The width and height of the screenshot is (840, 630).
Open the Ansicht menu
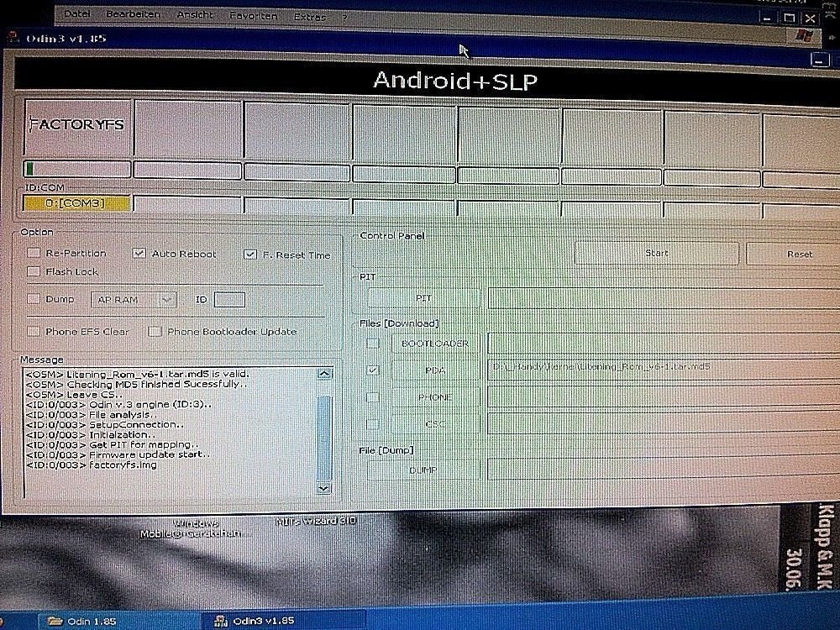click(195, 15)
